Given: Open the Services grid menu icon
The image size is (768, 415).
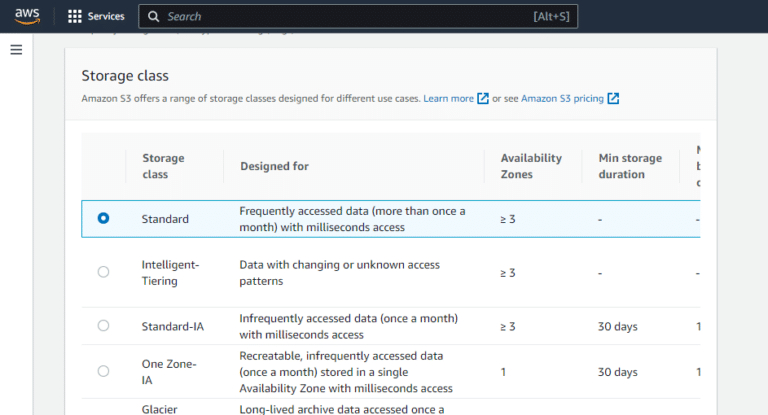Looking at the screenshot, I should tap(75, 17).
